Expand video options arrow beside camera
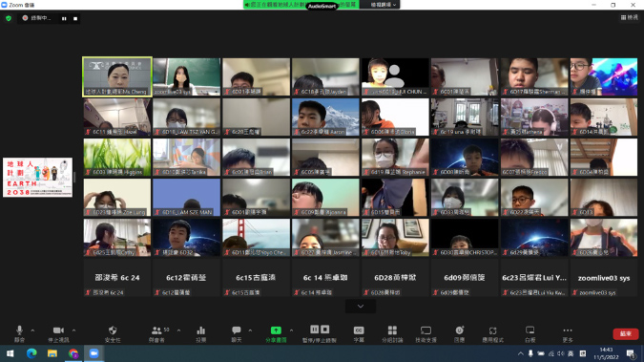 coord(73,330)
